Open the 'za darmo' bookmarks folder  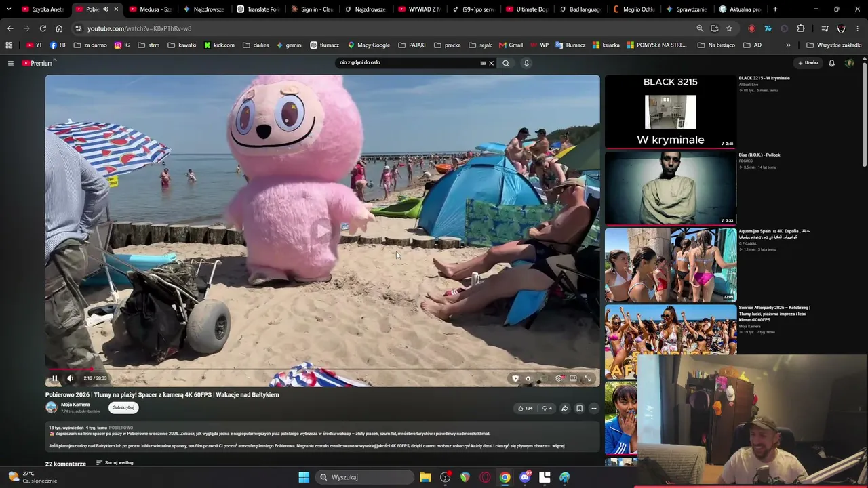point(90,45)
